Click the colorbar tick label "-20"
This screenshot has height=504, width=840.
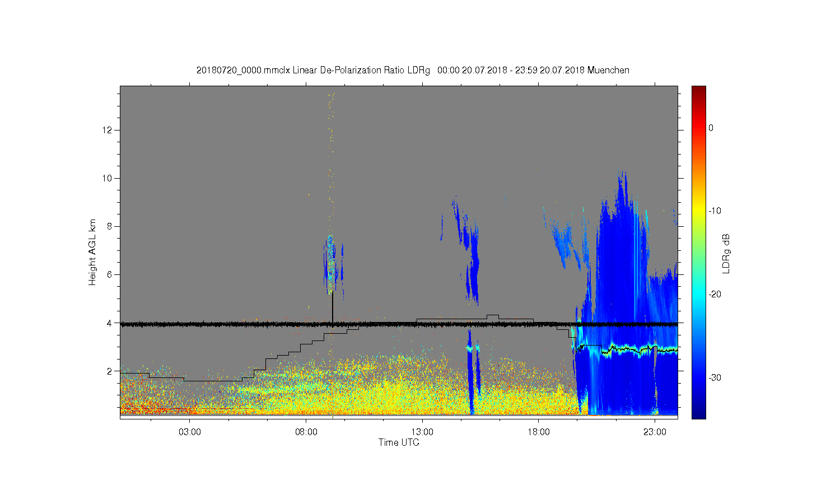714,295
